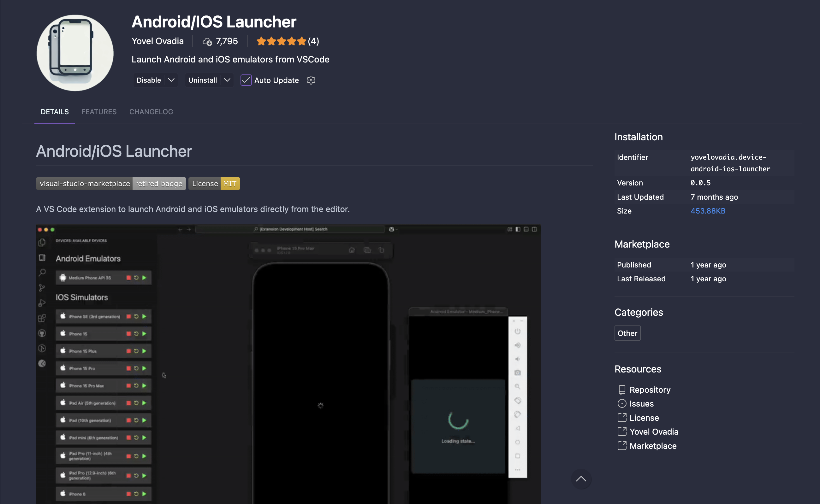The height and width of the screenshot is (504, 820).
Task: Click the scroll-to-top arrow button
Action: coord(581,479)
